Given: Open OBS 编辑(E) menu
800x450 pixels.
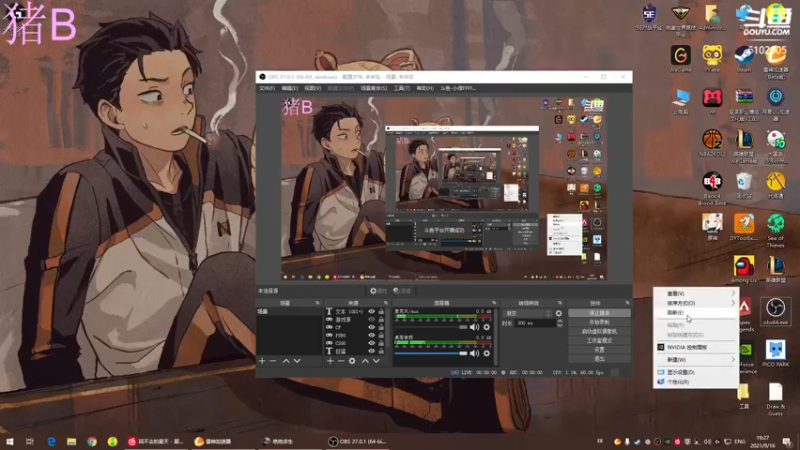Looking at the screenshot, I should tap(290, 88).
